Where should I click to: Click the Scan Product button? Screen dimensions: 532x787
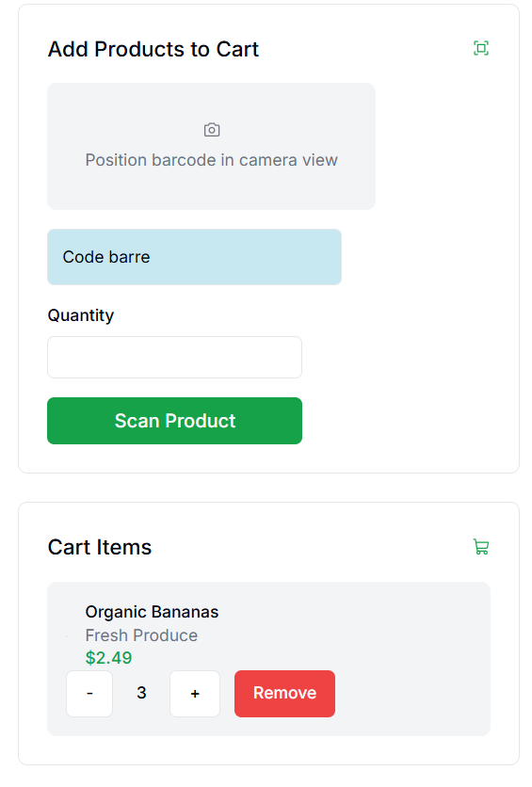pyautogui.click(x=174, y=421)
